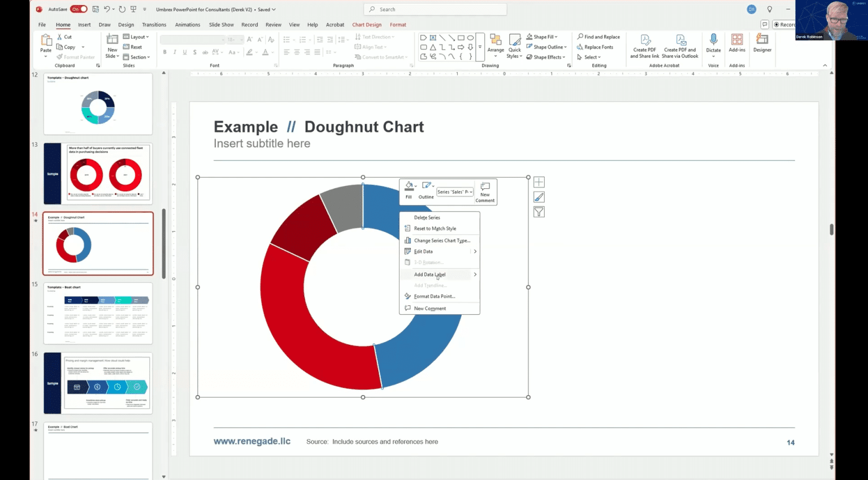868x480 pixels.
Task: Open the Chart Filters funnel icon
Action: 539,211
